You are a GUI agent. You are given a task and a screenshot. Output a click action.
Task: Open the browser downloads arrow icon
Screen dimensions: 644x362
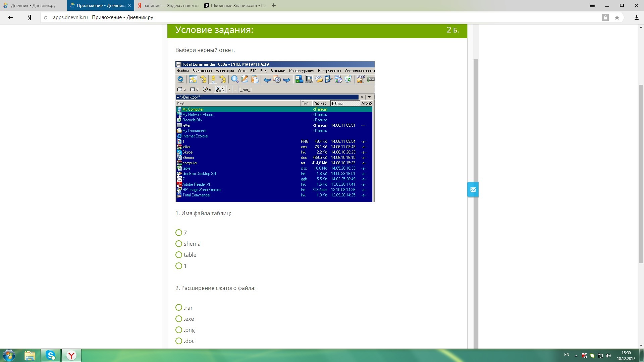click(636, 17)
